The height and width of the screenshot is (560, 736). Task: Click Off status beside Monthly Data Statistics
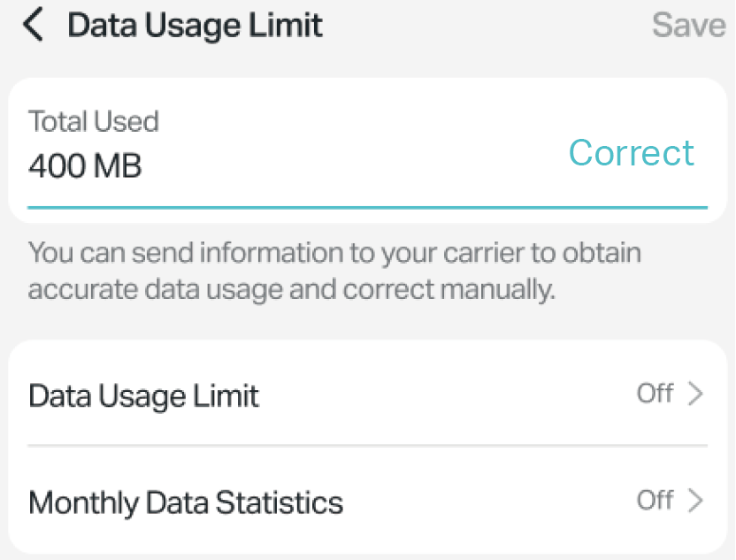655,501
